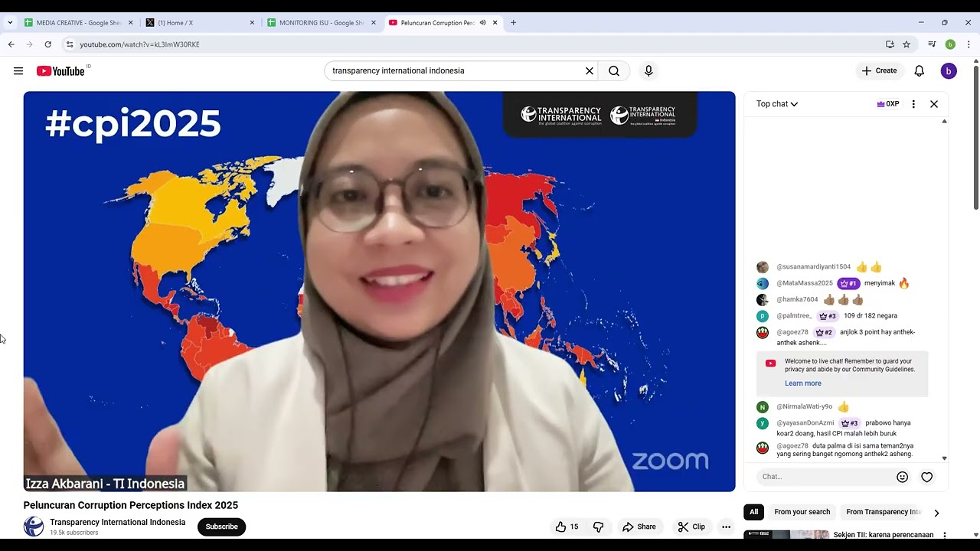Open @palmtree_ username in chat
This screenshot has width=980, height=551.
[794, 315]
